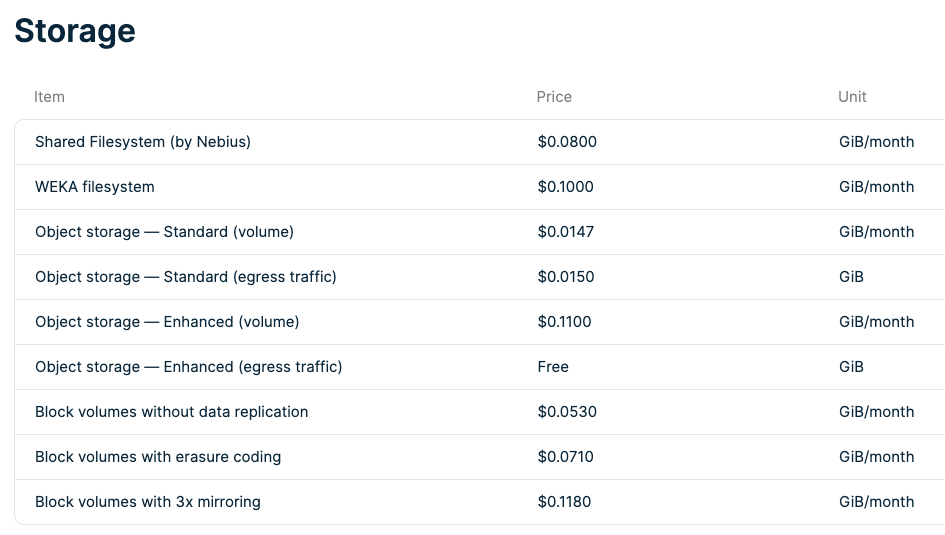Screen dimensions: 945x535
Task: Click Block volumes without data replication
Action: pos(171,412)
